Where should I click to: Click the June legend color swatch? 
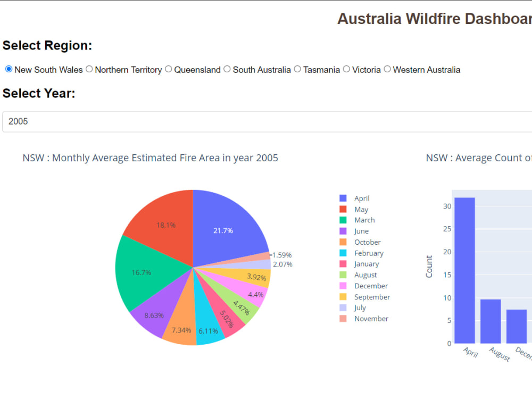[x=343, y=231]
